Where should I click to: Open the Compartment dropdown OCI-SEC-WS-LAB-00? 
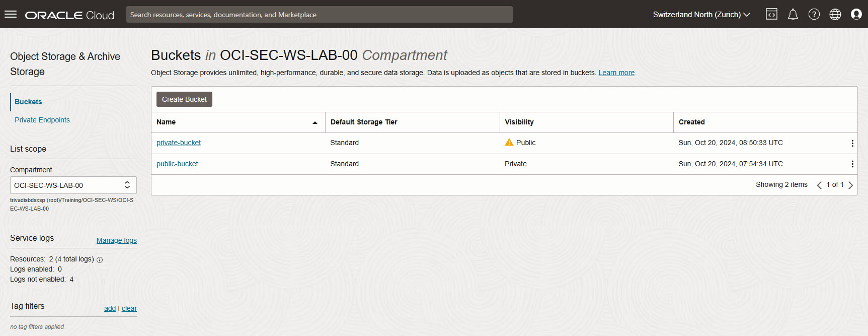[x=73, y=185]
